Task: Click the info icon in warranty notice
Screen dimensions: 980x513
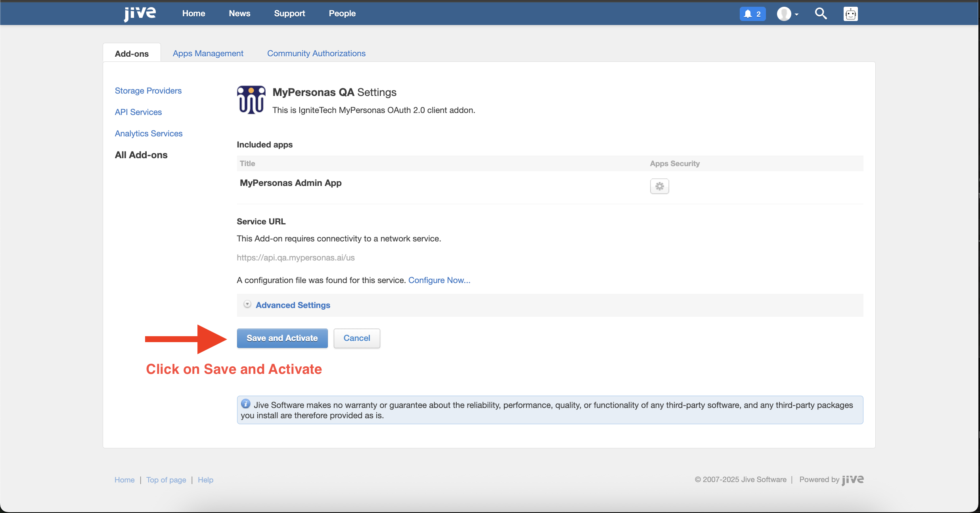Action: click(246, 404)
